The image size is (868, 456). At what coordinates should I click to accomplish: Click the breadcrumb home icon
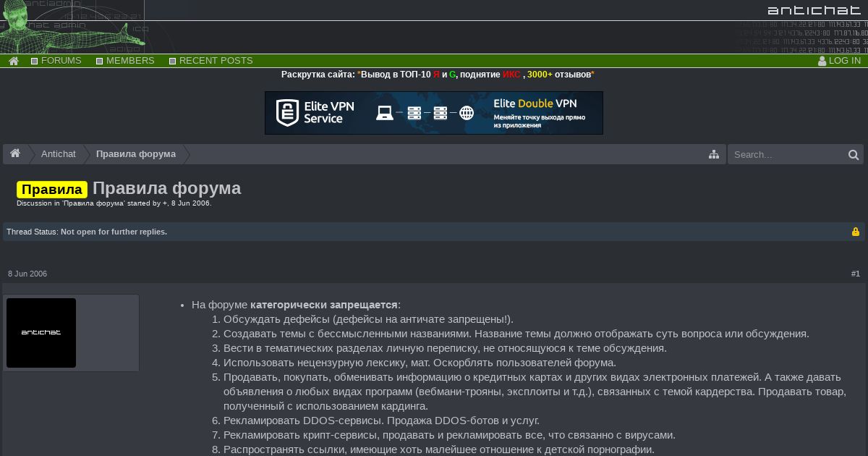tap(15, 154)
